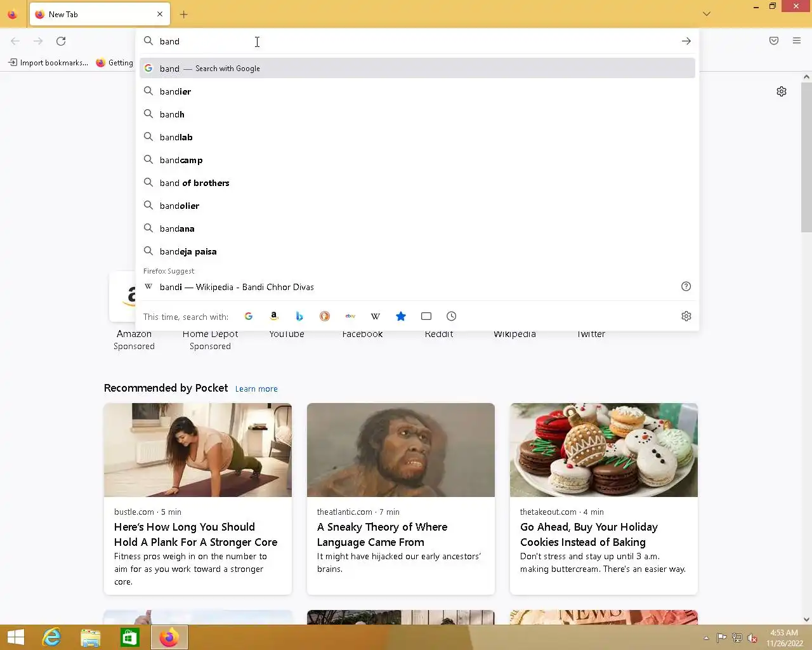Close the New Tab tab

click(x=160, y=14)
